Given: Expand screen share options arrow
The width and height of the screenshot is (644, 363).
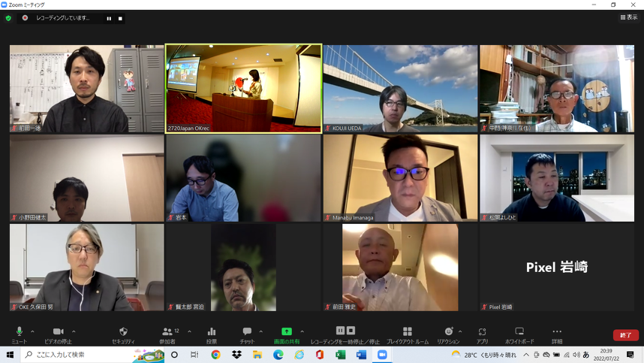Looking at the screenshot, I should (x=302, y=331).
